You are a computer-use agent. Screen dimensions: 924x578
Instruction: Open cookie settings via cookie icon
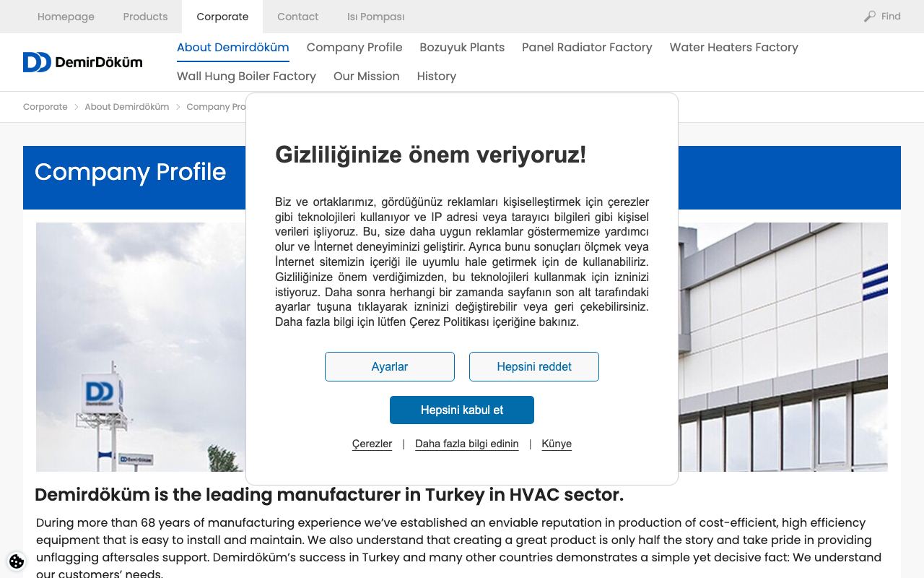(x=16, y=561)
